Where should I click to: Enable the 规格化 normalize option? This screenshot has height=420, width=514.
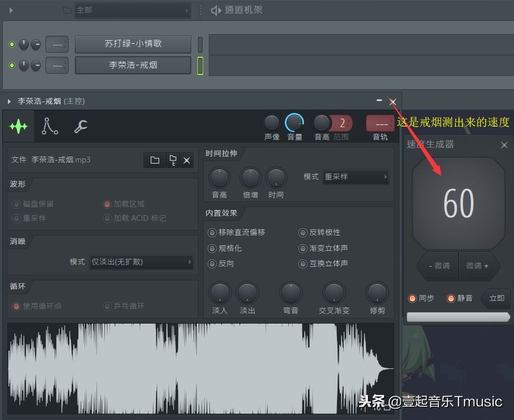212,248
